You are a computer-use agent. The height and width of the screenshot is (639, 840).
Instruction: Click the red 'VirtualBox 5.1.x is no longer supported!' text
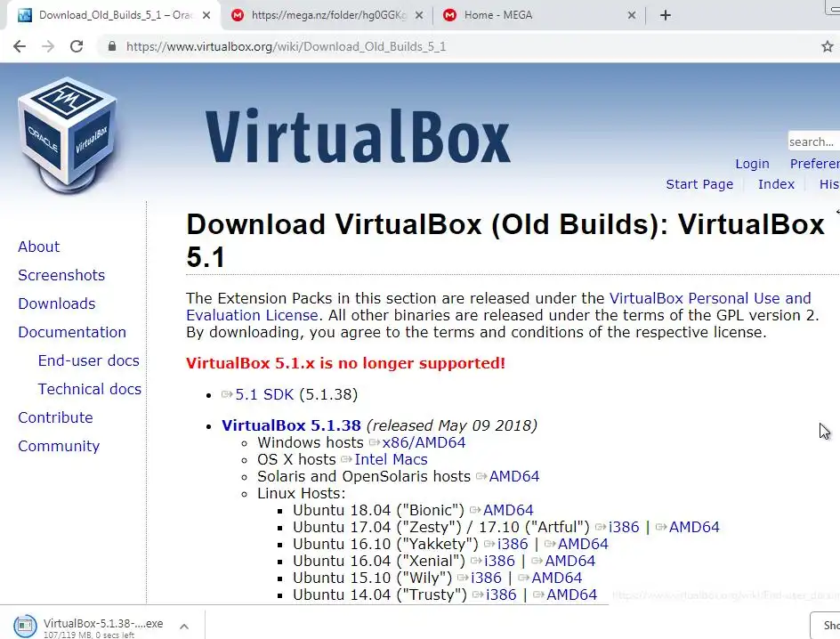tap(345, 363)
